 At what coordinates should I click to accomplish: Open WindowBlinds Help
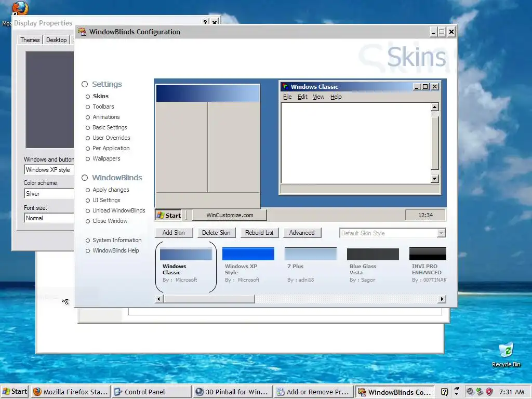pyautogui.click(x=115, y=250)
